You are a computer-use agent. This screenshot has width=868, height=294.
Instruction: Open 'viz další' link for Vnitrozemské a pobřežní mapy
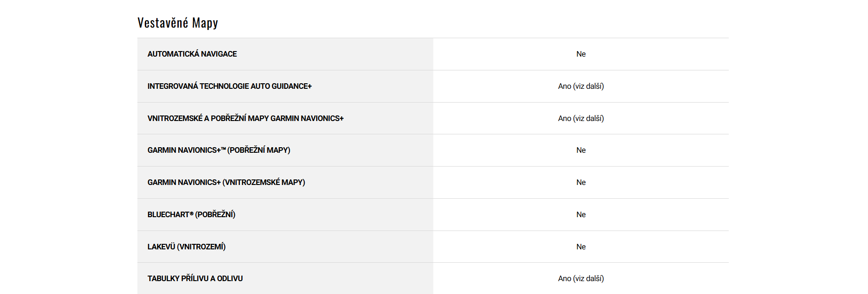[x=589, y=119]
